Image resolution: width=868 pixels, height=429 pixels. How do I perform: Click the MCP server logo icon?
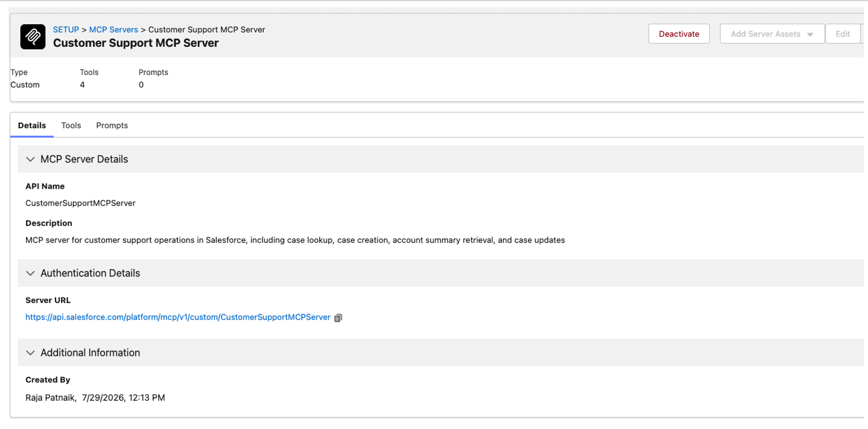pos(32,36)
